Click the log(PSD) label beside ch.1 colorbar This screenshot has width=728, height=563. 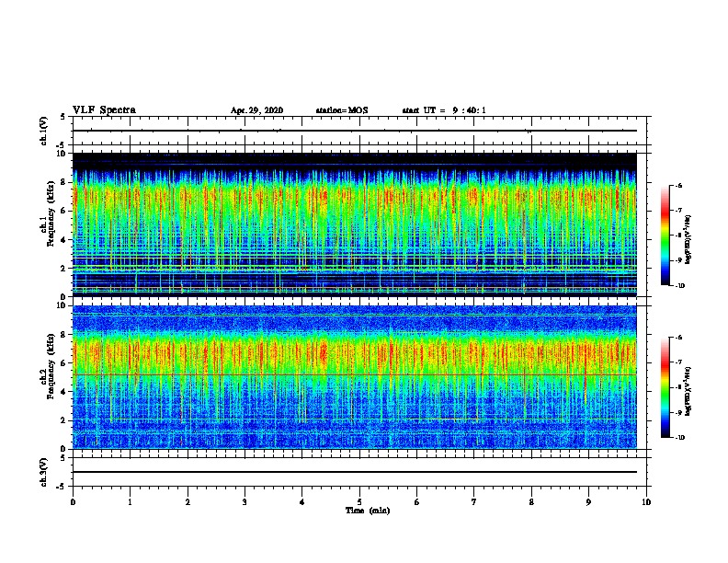pyautogui.click(x=688, y=240)
